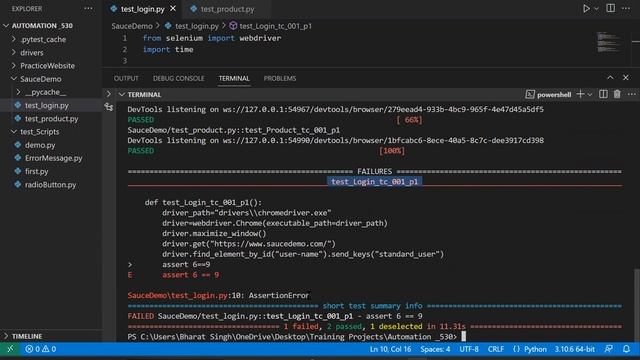The height and width of the screenshot is (360, 640).
Task: Open radioButton.py file
Action: pos(51,184)
